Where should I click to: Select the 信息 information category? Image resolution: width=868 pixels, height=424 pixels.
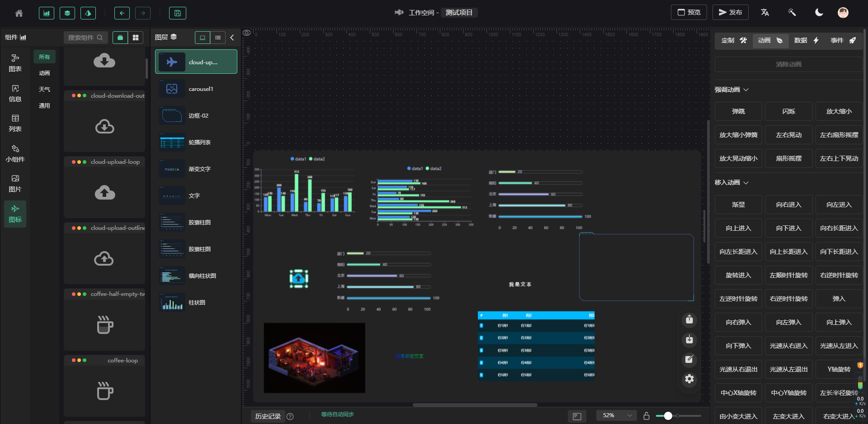15,93
